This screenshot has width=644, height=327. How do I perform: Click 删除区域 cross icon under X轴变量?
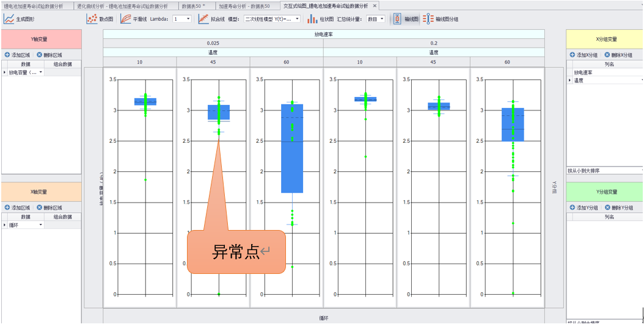point(39,207)
